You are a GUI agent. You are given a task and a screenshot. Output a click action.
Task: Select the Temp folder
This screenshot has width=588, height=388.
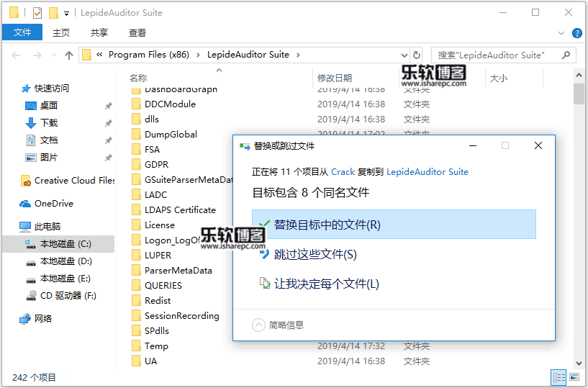pos(150,346)
